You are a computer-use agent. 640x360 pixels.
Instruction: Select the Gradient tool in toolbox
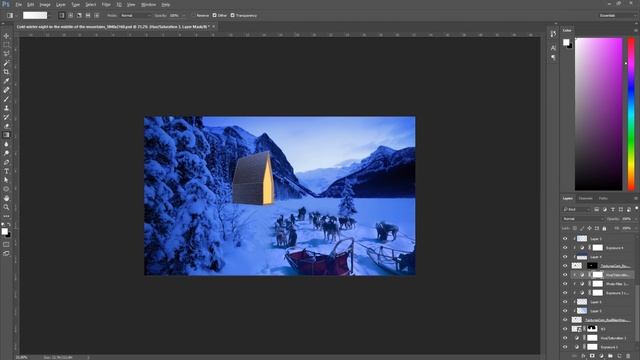coord(6,135)
